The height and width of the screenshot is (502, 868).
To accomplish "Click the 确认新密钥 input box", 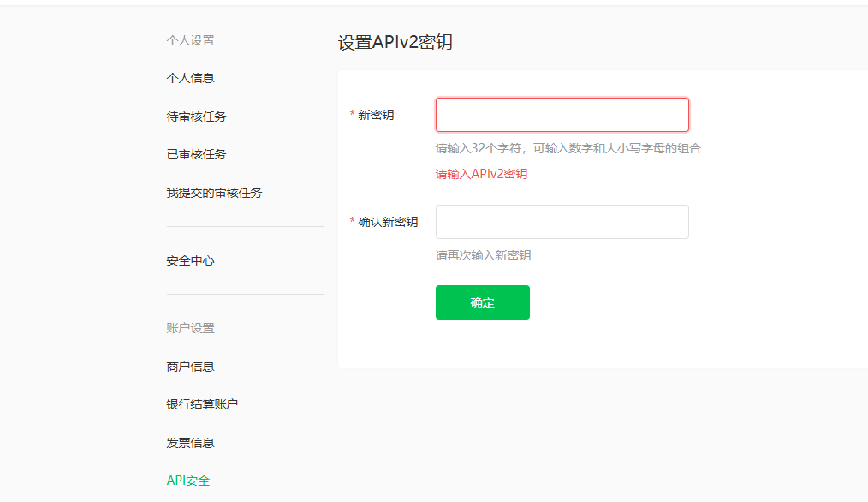I will (x=562, y=222).
